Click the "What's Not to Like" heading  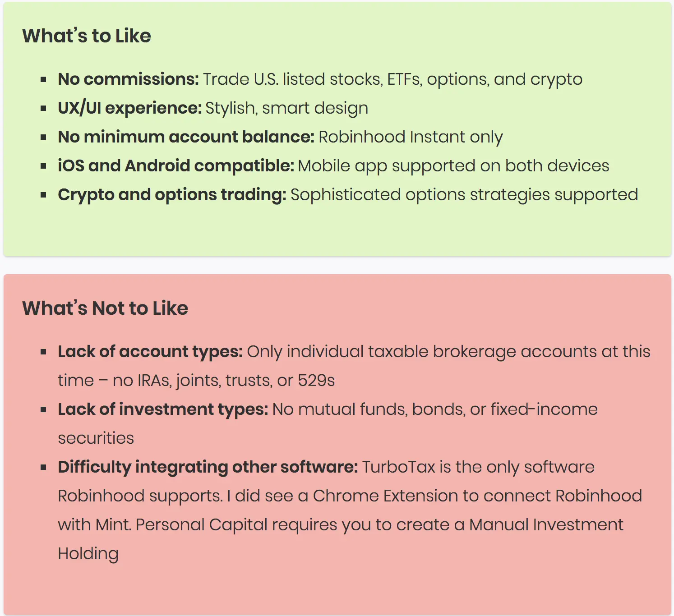click(x=105, y=308)
